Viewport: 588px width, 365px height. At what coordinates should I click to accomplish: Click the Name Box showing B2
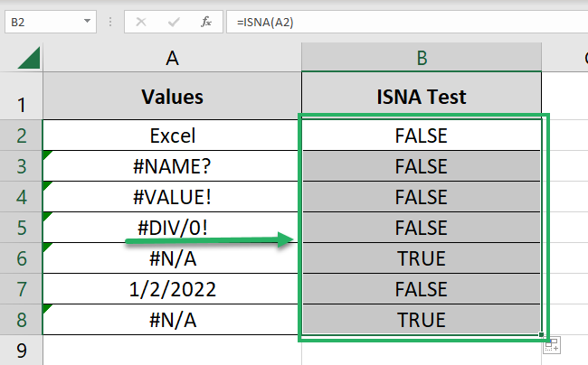[41, 19]
